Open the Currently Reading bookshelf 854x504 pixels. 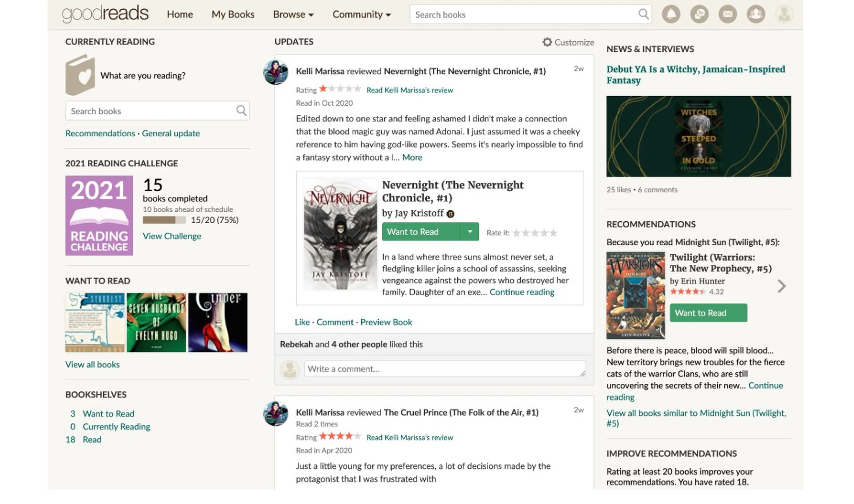(117, 427)
